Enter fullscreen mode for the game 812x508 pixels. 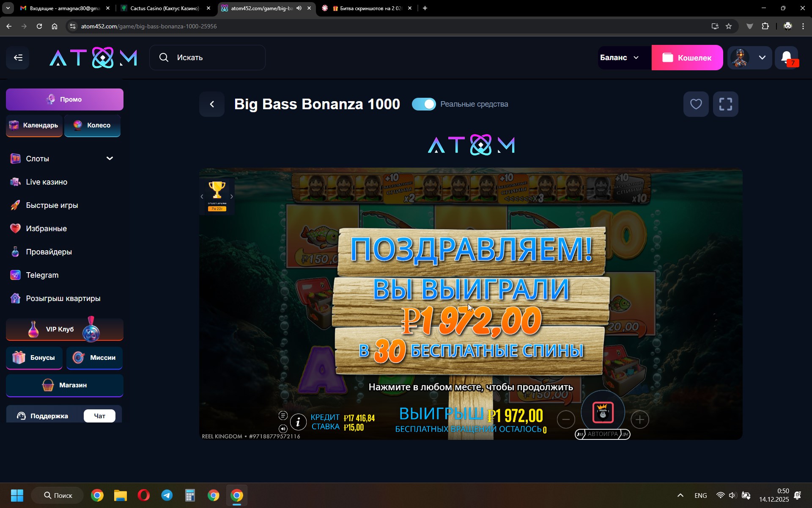[x=725, y=104]
